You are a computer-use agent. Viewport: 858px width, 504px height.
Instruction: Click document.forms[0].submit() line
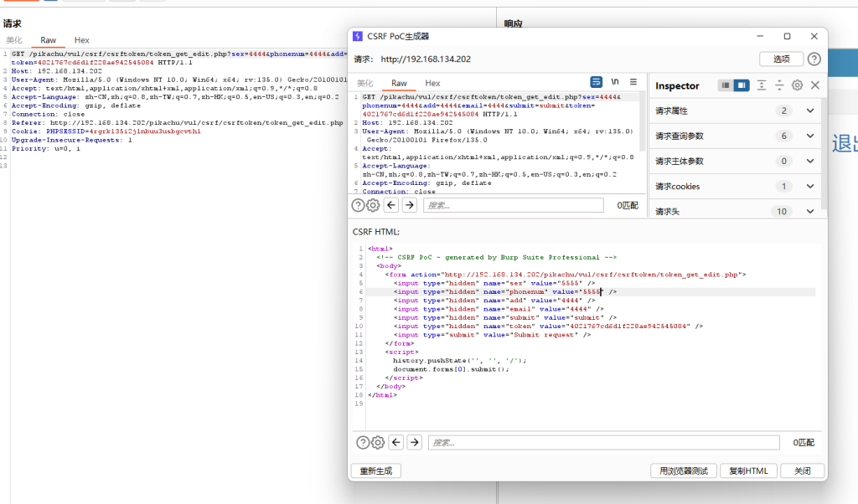point(451,369)
